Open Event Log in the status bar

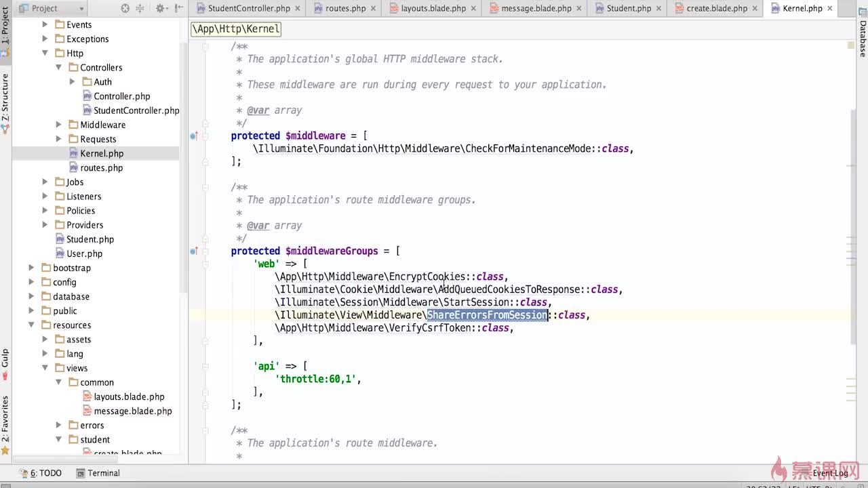pos(830,473)
